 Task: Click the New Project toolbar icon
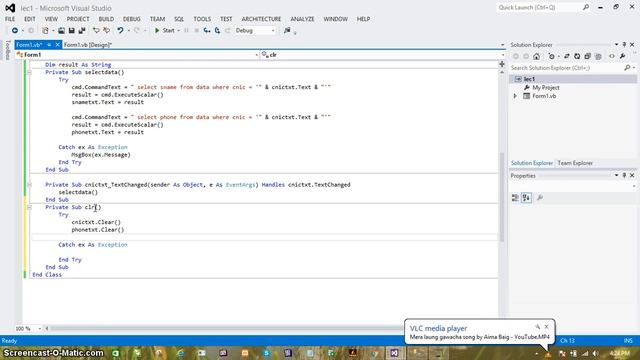click(x=45, y=31)
